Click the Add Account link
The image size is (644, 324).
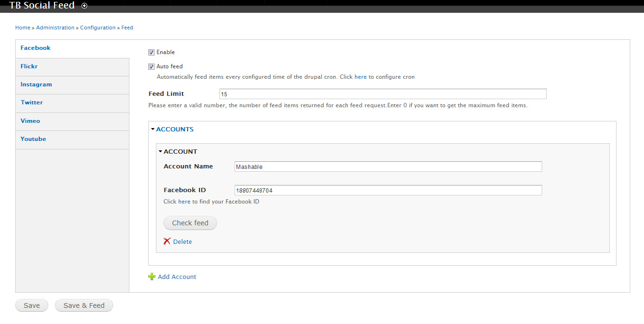pyautogui.click(x=177, y=277)
